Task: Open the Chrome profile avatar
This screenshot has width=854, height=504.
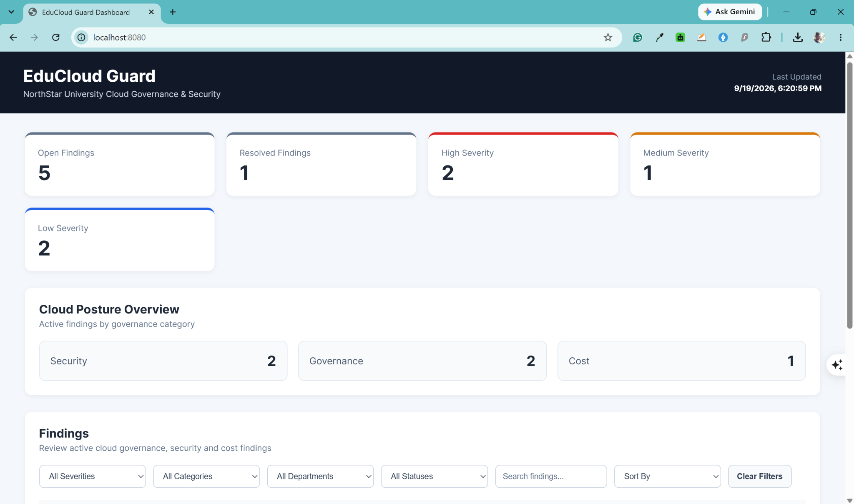Action: coord(819,38)
